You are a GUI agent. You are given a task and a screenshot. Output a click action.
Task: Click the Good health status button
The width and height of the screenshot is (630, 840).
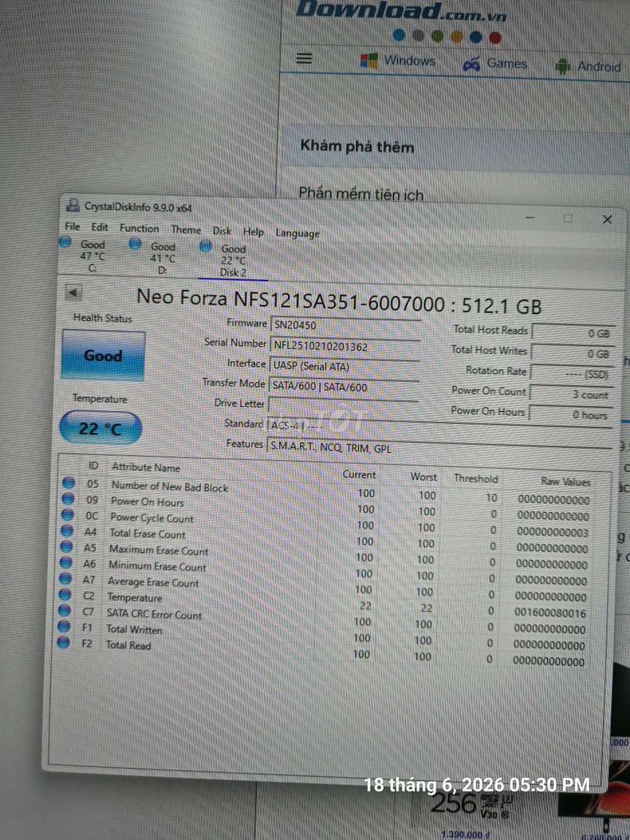coord(103,355)
